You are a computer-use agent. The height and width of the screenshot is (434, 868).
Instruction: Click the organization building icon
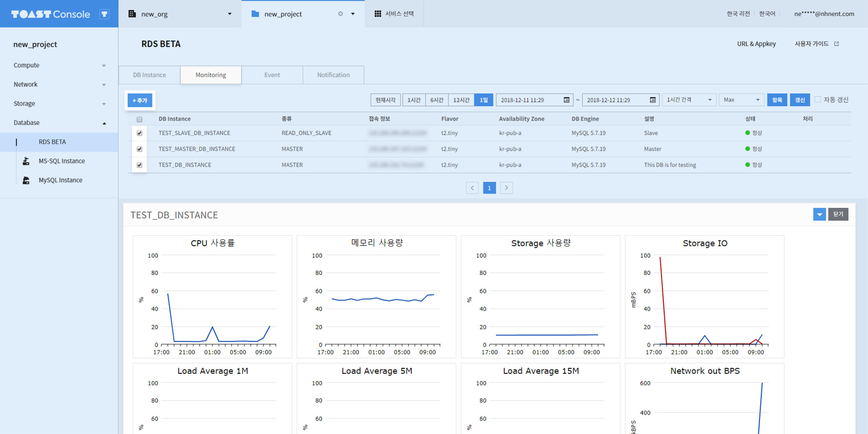pyautogui.click(x=132, y=14)
